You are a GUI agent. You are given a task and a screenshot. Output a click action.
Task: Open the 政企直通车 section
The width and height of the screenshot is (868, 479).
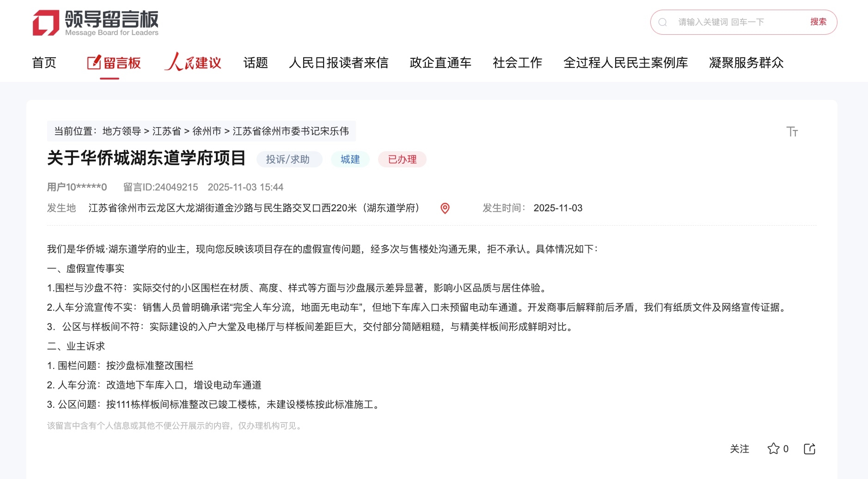(x=440, y=62)
